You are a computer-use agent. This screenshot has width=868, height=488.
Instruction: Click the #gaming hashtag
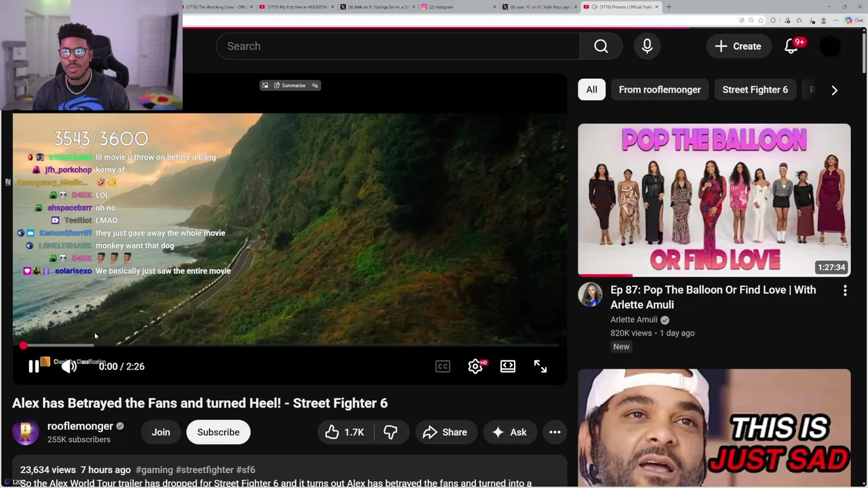click(x=154, y=470)
